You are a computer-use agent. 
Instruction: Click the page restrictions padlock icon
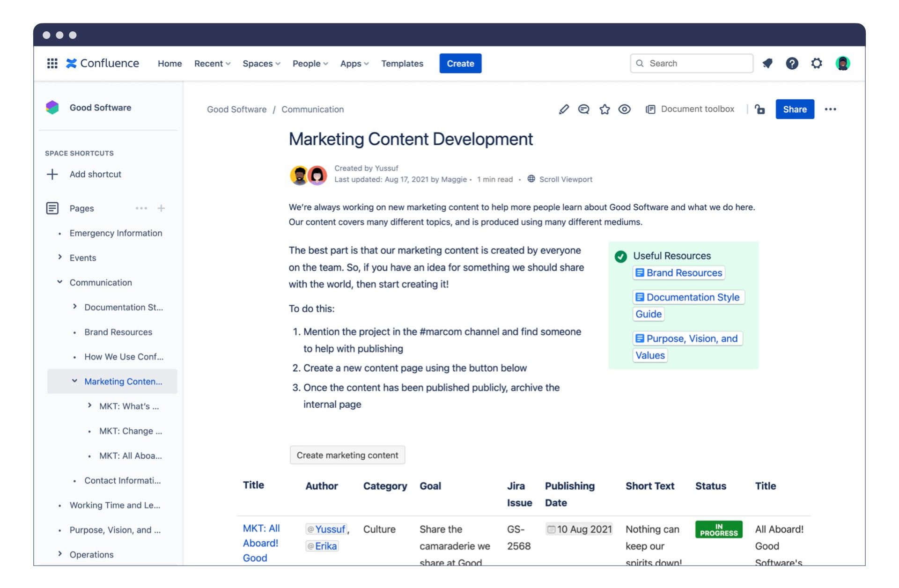tap(760, 110)
